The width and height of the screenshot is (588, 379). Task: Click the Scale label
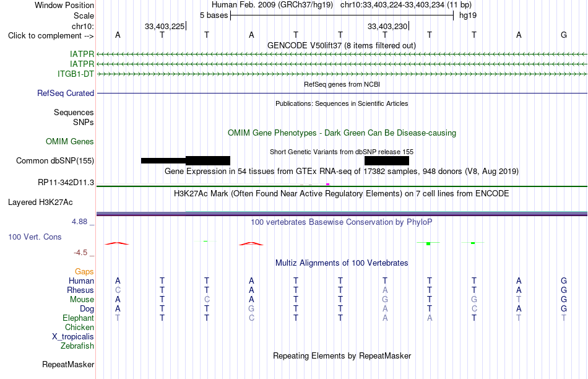[x=84, y=15]
